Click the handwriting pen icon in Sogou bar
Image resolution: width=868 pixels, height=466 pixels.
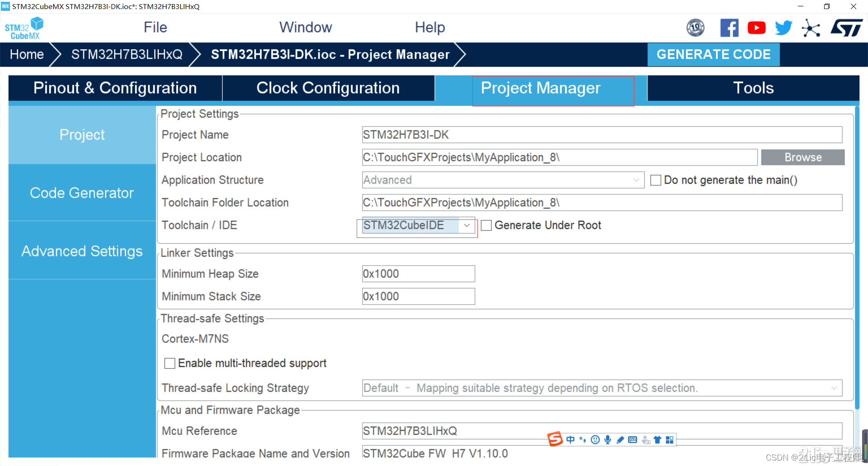coord(620,439)
